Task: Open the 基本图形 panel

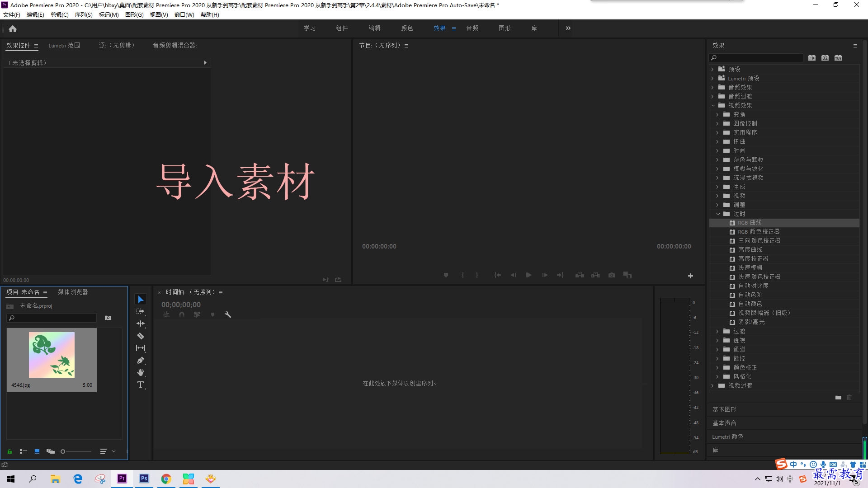Action: pos(724,409)
